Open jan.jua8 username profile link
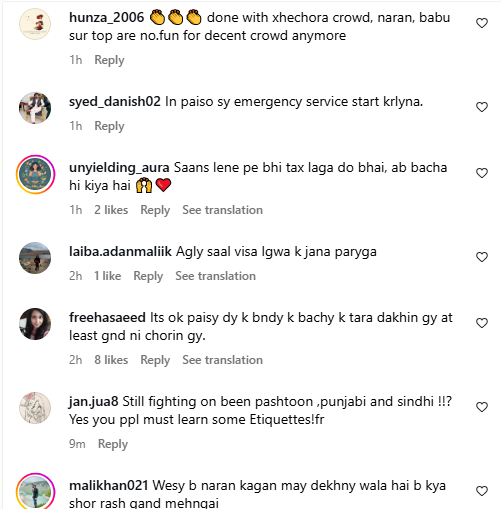Viewport: 501px width, 509px height. pyautogui.click(x=94, y=402)
